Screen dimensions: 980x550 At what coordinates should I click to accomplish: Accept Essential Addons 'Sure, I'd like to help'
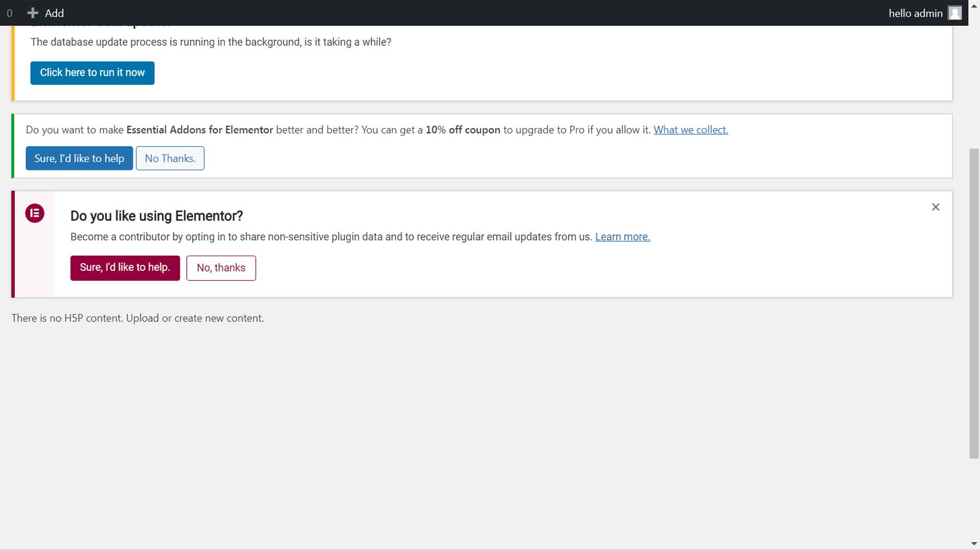(79, 158)
